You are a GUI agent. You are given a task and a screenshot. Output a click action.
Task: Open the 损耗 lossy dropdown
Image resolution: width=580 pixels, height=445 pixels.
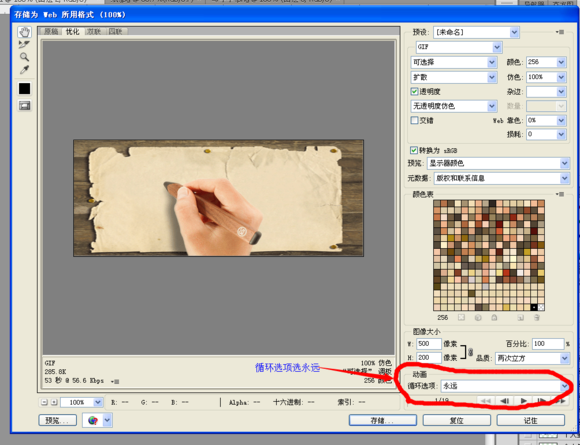point(546,134)
